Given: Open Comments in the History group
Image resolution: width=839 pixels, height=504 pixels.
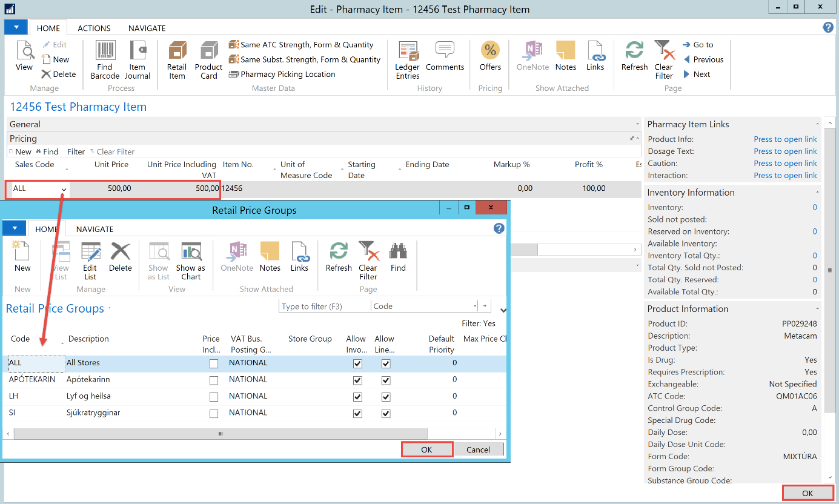Looking at the screenshot, I should pyautogui.click(x=445, y=56).
